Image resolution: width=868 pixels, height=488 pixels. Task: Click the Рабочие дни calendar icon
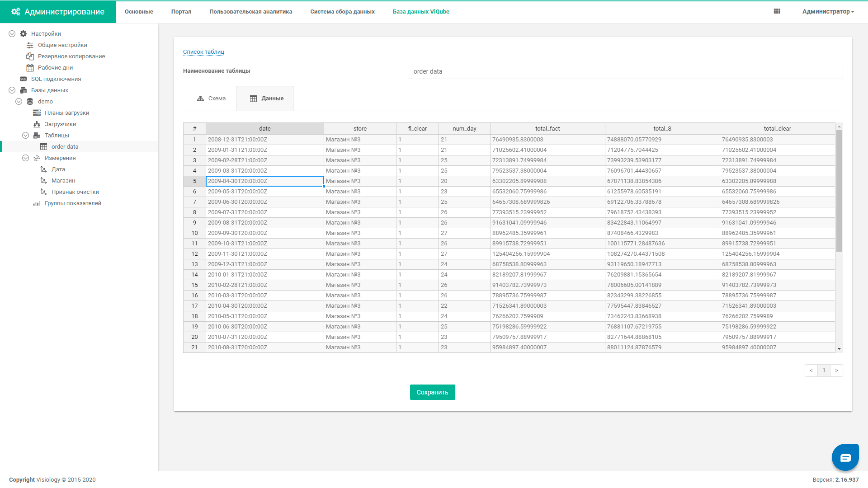click(x=30, y=68)
